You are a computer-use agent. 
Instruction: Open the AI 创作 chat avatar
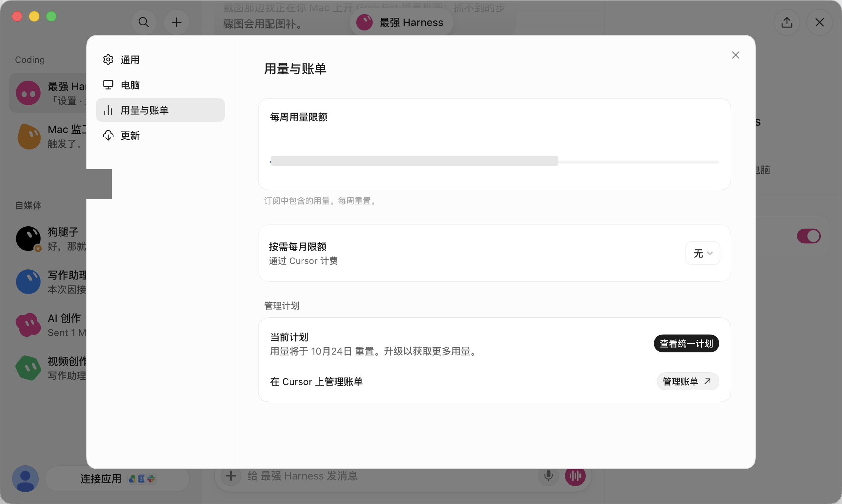tap(28, 325)
